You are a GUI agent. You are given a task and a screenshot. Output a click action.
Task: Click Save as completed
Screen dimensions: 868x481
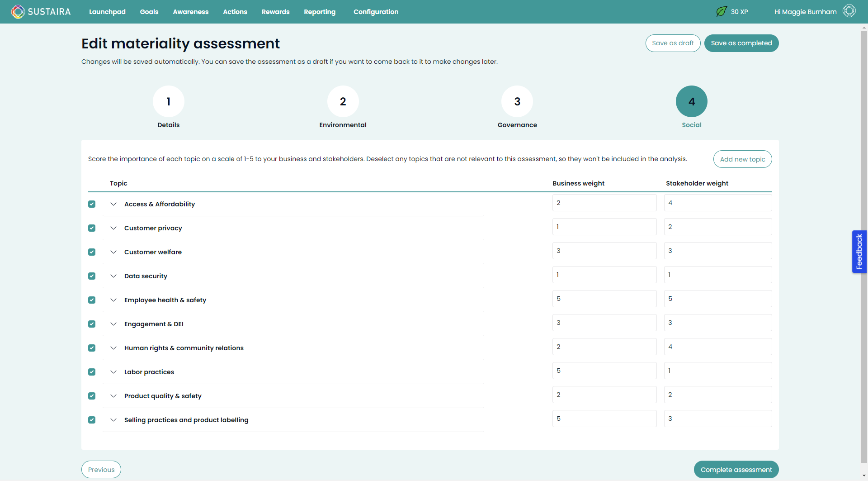pos(741,43)
